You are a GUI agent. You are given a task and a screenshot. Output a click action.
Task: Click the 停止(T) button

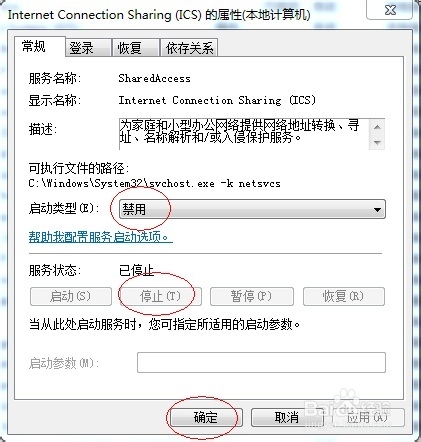pos(160,296)
